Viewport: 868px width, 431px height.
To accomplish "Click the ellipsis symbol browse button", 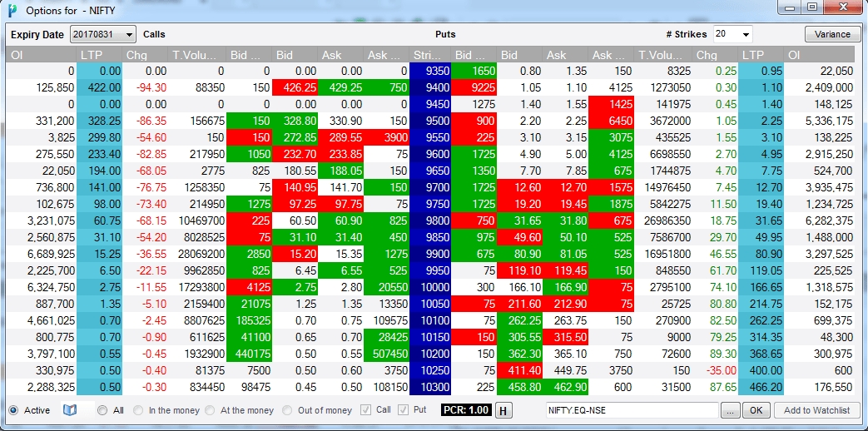I will (x=730, y=410).
